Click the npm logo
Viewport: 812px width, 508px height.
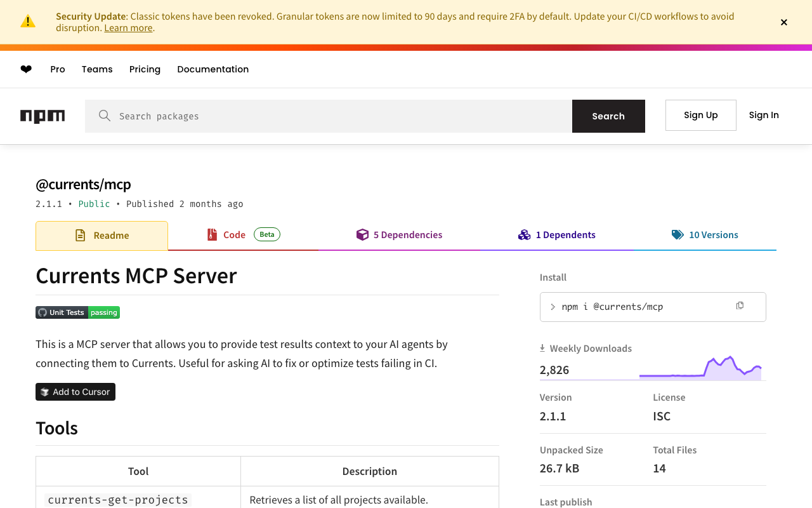[43, 116]
